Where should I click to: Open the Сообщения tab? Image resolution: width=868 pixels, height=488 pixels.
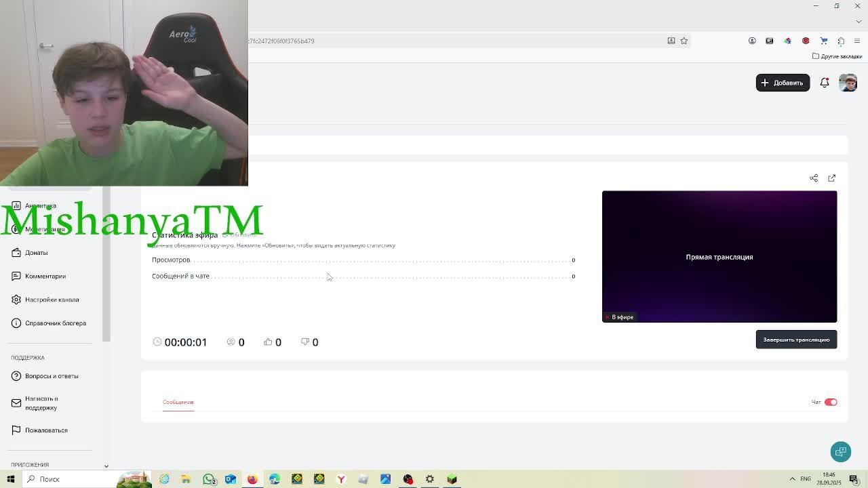click(x=178, y=402)
